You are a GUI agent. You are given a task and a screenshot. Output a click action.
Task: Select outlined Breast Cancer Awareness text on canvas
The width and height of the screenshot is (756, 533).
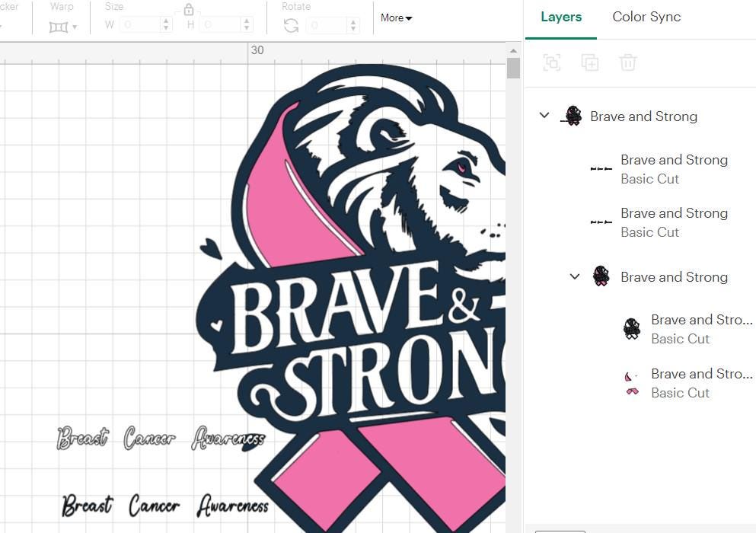(x=161, y=438)
